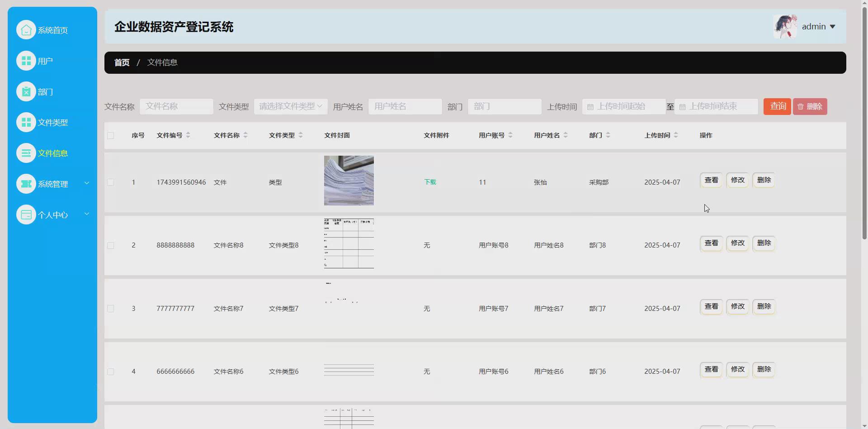Image resolution: width=868 pixels, height=429 pixels.
Task: Click the 下载 link for file 1
Action: (429, 182)
